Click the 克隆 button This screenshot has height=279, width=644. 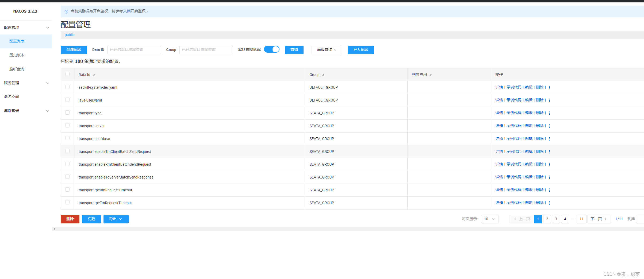coord(91,219)
